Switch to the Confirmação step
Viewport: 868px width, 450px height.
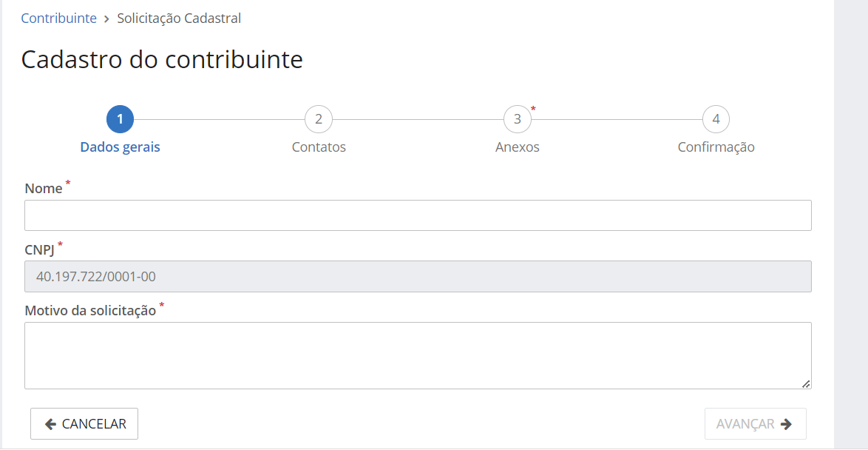(x=716, y=147)
